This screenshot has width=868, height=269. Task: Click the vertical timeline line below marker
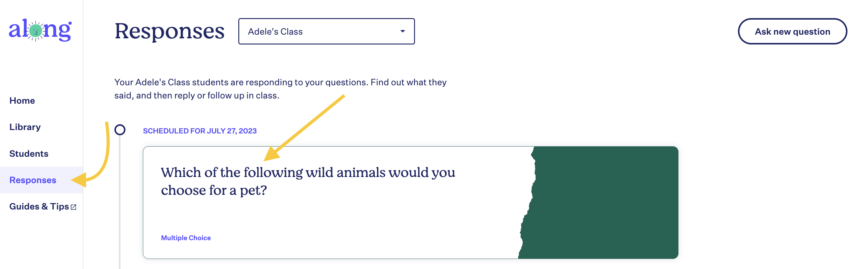pos(120,202)
